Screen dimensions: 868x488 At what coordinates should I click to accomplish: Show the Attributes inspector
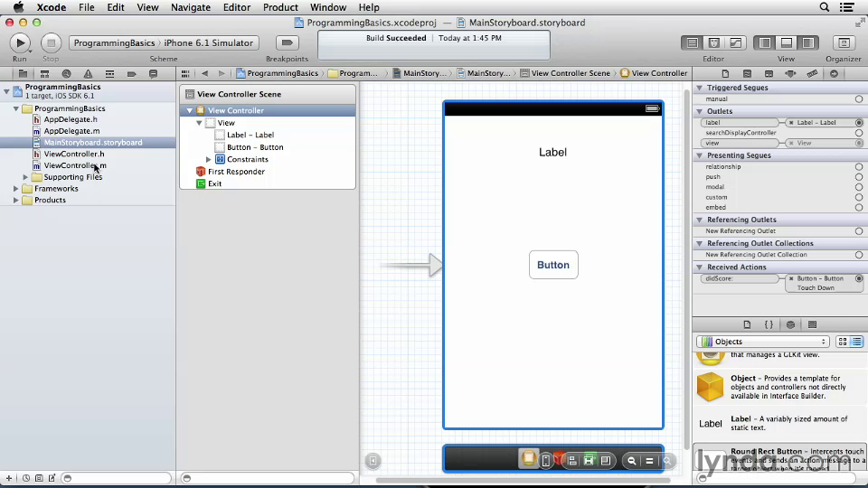point(790,73)
